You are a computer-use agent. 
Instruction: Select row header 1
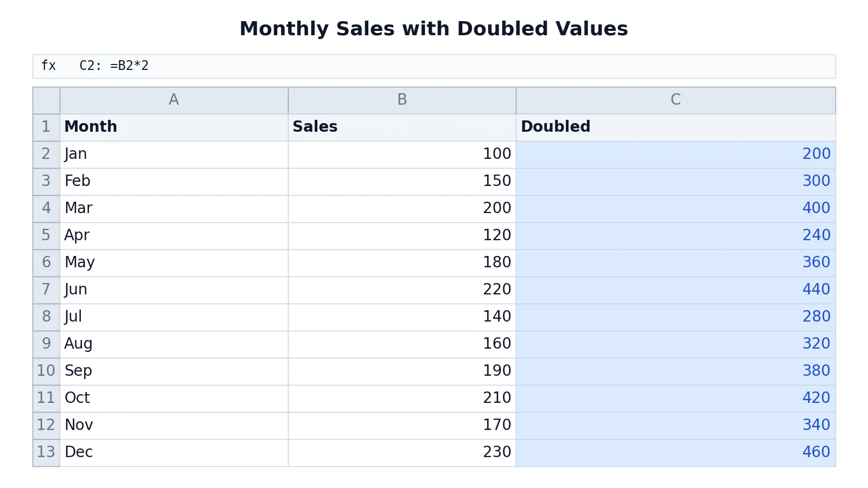tap(46, 127)
